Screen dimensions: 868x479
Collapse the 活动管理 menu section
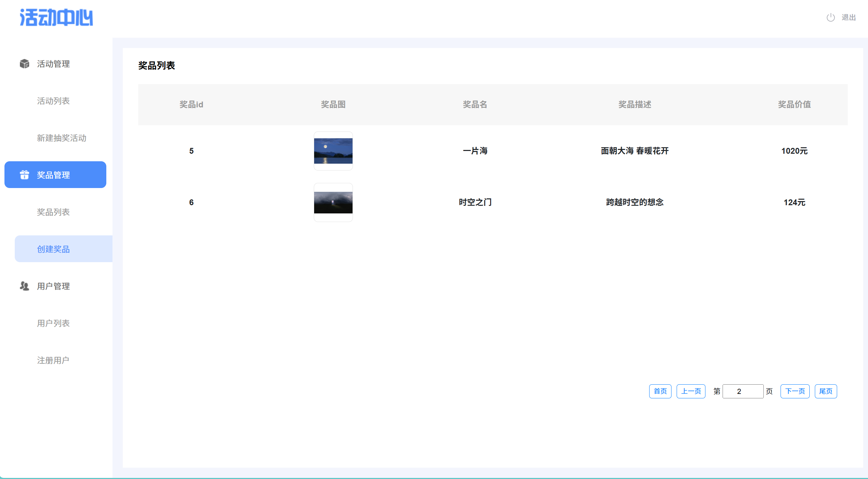coord(53,64)
